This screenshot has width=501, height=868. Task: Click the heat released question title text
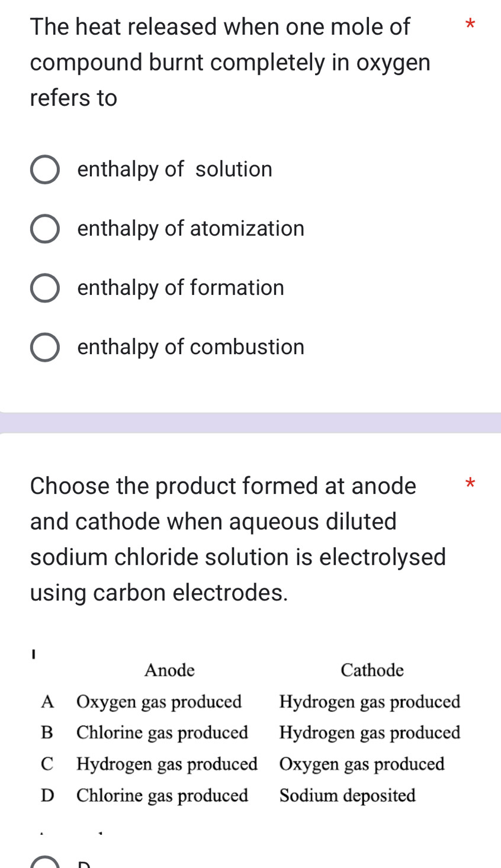(230, 61)
